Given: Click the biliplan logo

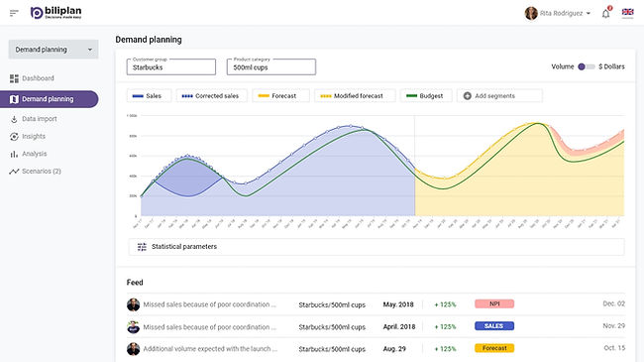Looking at the screenshot, I should point(55,13).
